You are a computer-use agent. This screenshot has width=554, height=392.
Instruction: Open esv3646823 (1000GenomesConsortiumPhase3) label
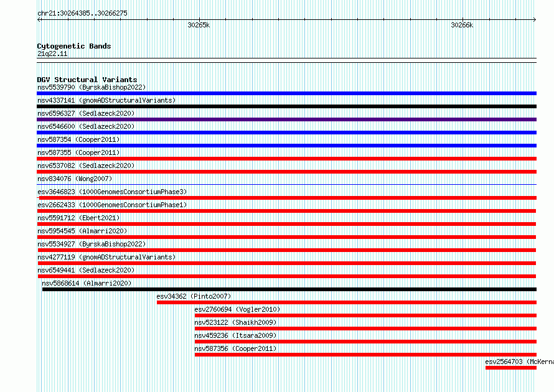112,192
